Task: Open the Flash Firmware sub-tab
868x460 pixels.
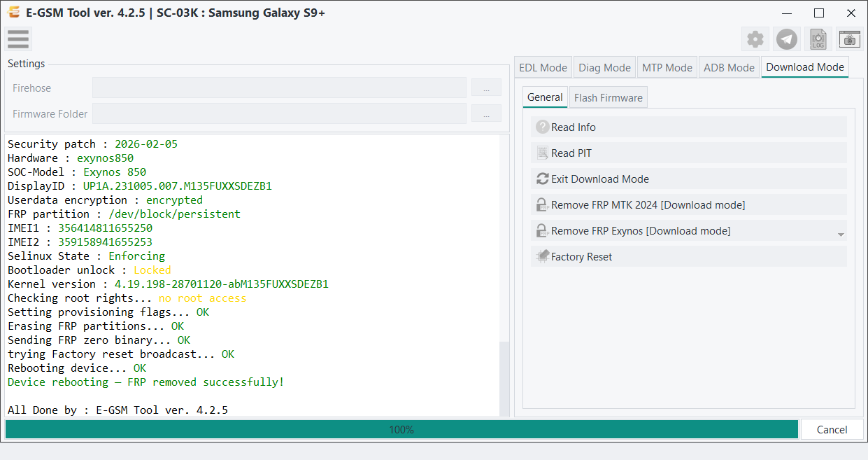Action: point(609,97)
